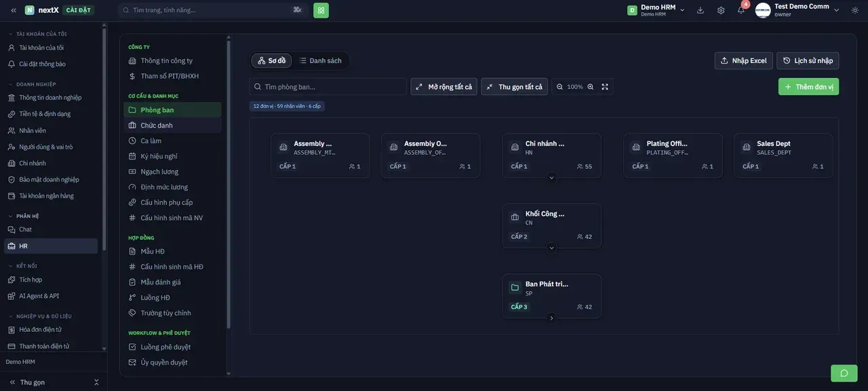Open Mẫu HĐ contract templates
This screenshot has height=391, width=868.
[x=172, y=251]
